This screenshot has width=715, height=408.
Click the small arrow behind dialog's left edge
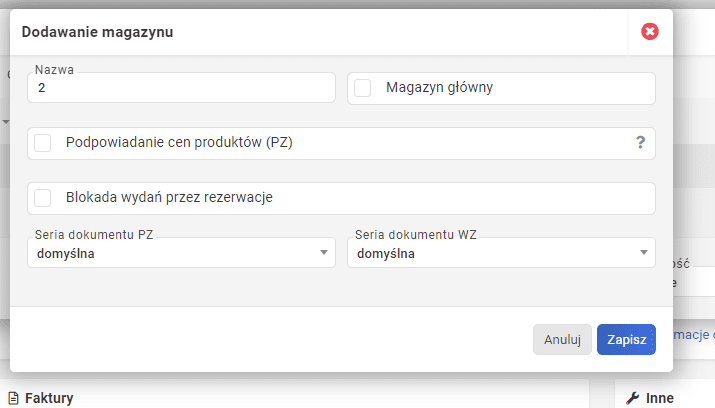5,122
